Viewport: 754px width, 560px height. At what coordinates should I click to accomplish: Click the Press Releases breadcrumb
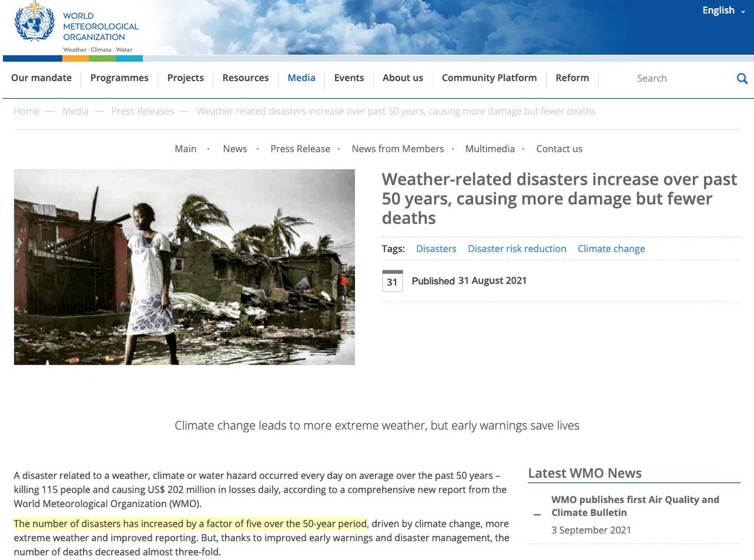click(x=143, y=111)
